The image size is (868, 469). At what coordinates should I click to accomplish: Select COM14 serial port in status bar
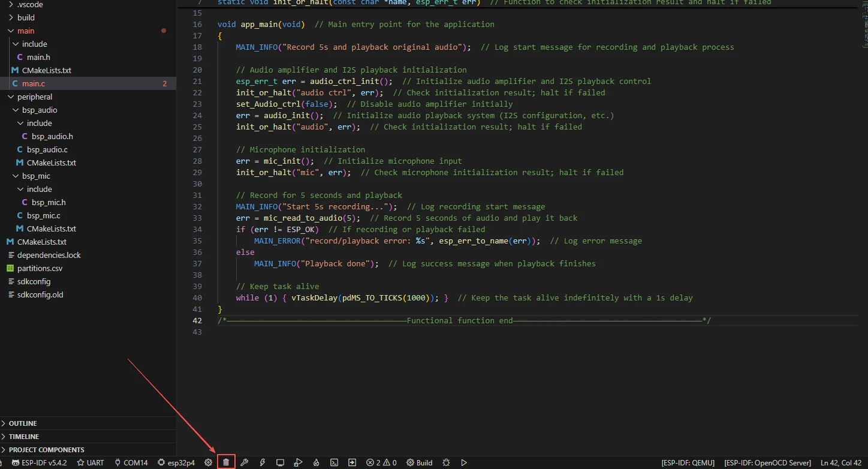[x=131, y=462]
